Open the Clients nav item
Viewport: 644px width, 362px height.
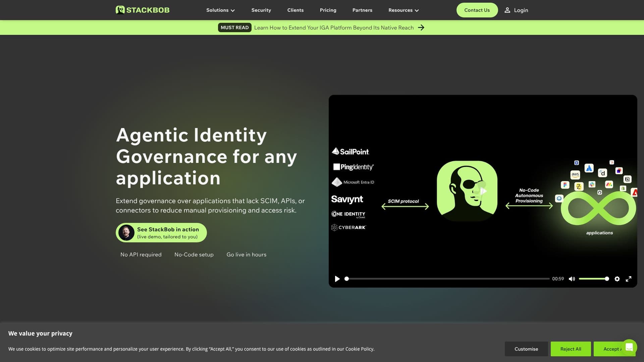pos(295,10)
